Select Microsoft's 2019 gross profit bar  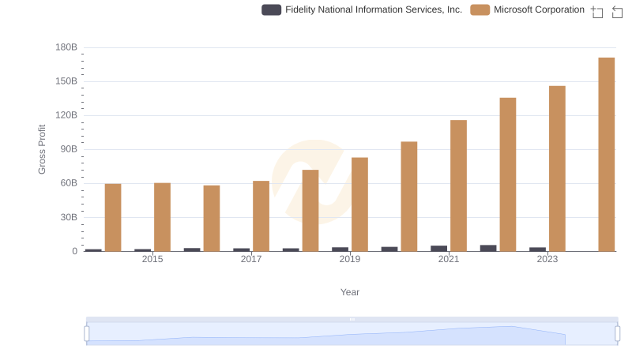(x=359, y=205)
